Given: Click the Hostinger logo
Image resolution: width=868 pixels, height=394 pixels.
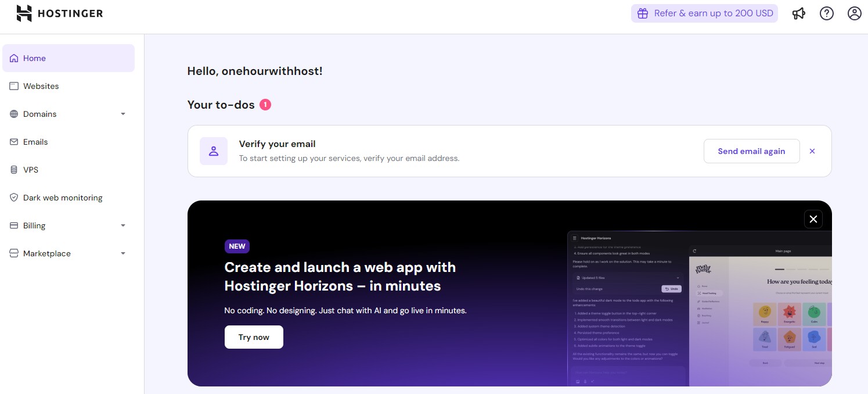Looking at the screenshot, I should point(59,13).
